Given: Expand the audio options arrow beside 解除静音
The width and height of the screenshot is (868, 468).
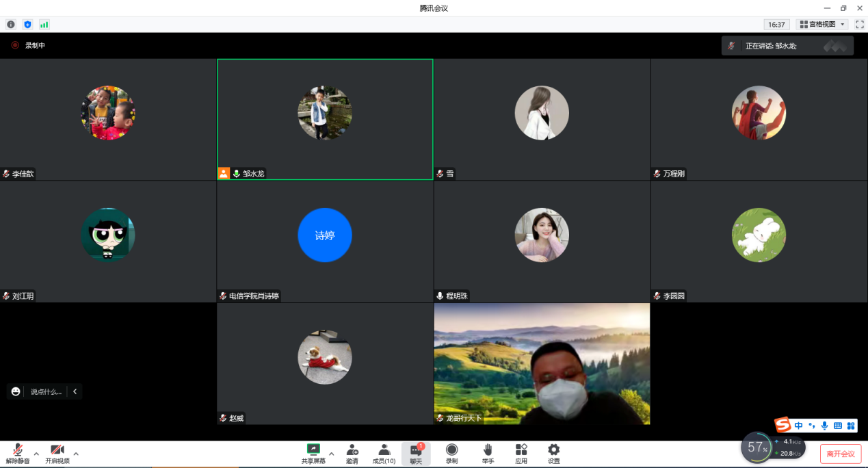Looking at the screenshot, I should pyautogui.click(x=36, y=454).
